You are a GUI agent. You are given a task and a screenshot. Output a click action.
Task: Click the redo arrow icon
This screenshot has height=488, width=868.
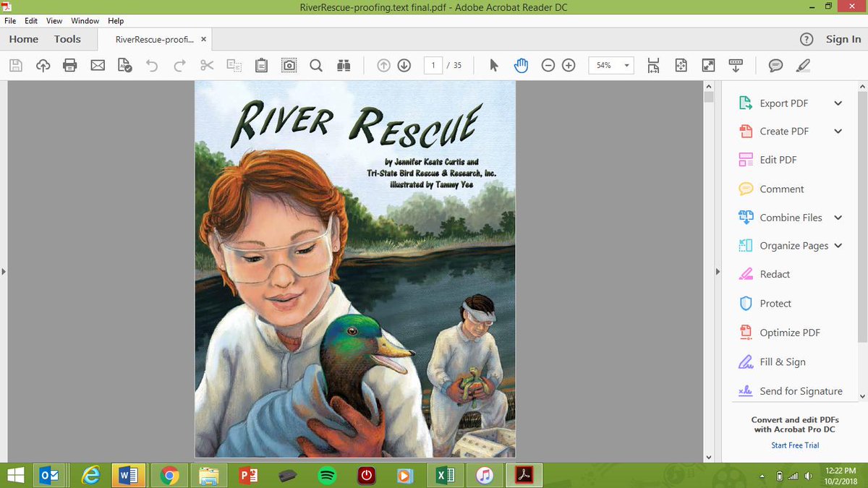[179, 66]
